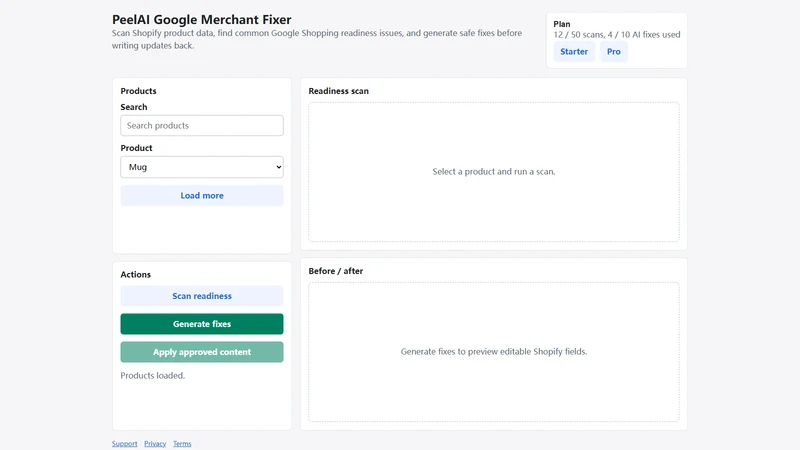Click 'Generate fixes to preview editable Shopify fields.' text
Screen dimensions: 800x450
[494, 352]
